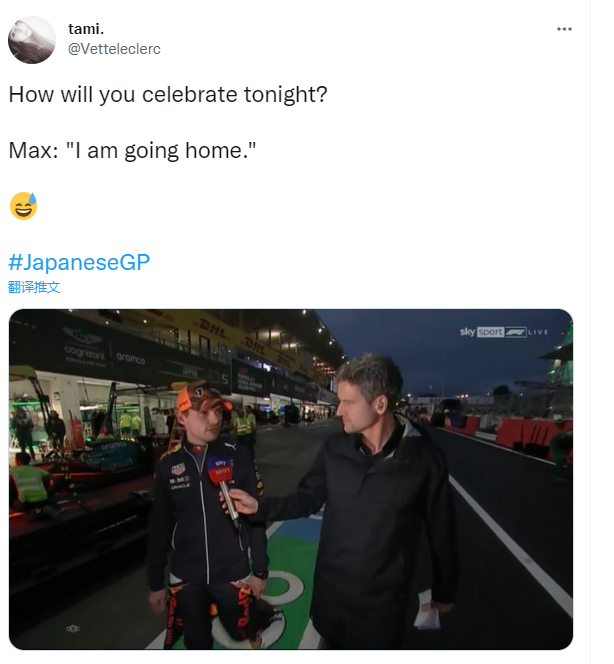Click the quote line 'Max: "I am going home."'
The height and width of the screenshot is (664, 614).
click(x=133, y=150)
